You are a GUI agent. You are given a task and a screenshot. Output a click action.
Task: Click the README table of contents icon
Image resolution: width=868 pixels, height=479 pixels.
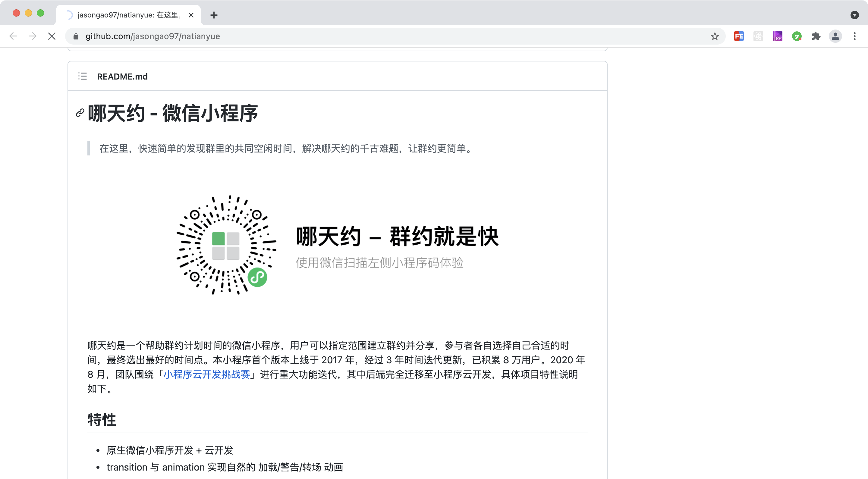82,76
